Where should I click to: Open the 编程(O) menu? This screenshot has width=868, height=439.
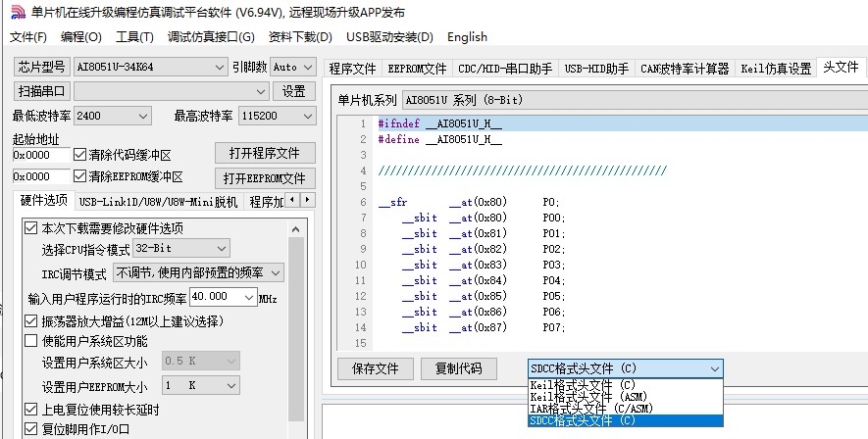(81, 37)
